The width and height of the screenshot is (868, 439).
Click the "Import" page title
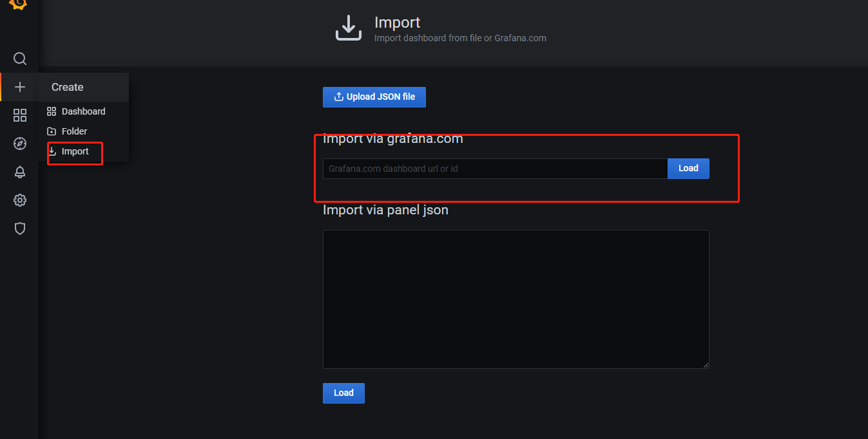tap(397, 22)
